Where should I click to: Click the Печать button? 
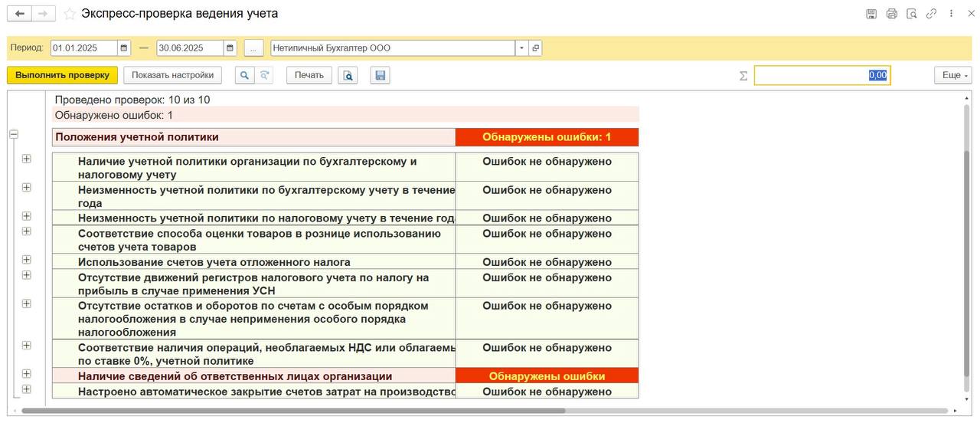tap(309, 75)
